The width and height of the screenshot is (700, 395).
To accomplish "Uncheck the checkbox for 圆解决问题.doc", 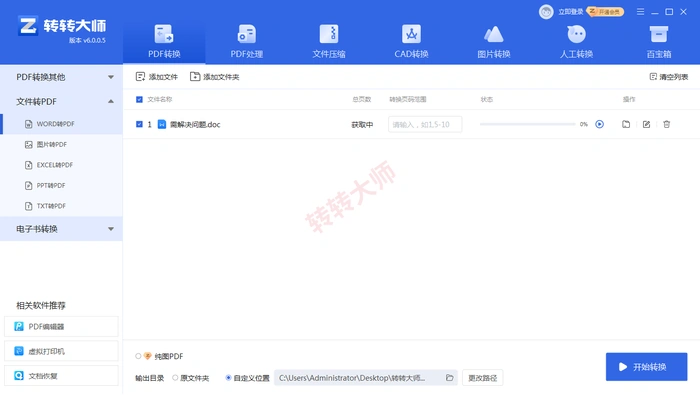I will pos(139,125).
